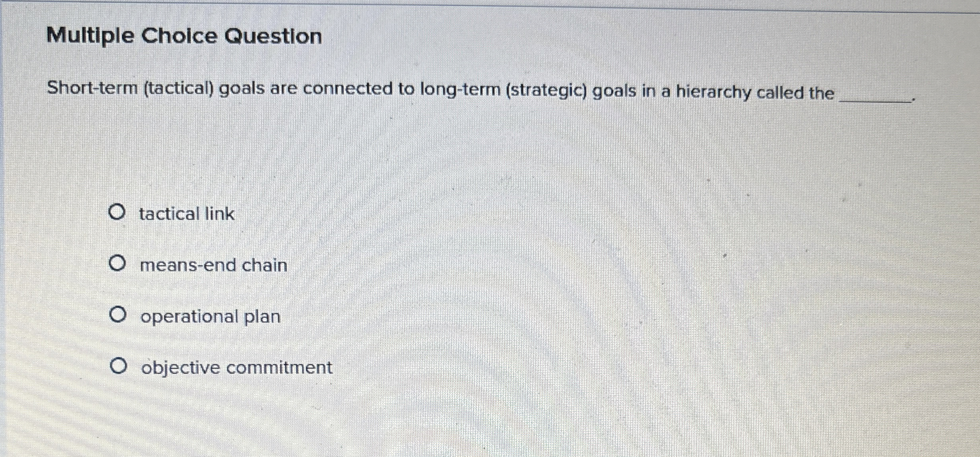980x457 pixels.
Task: Click the "tactical link" option label
Action: click(x=187, y=214)
